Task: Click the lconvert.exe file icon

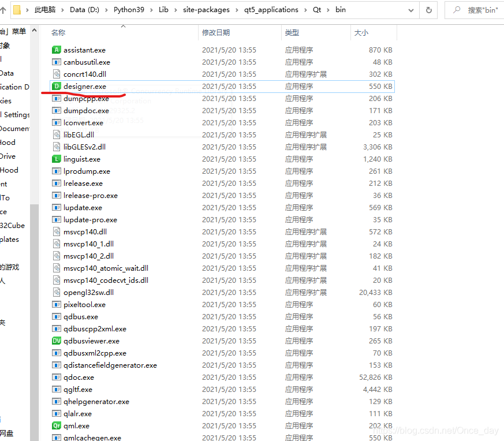Action: tap(56, 122)
